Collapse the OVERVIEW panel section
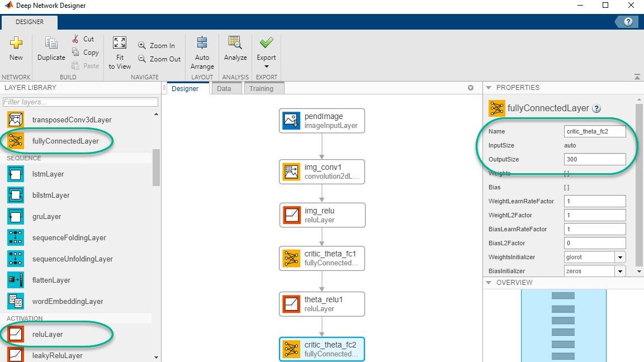 click(489, 283)
